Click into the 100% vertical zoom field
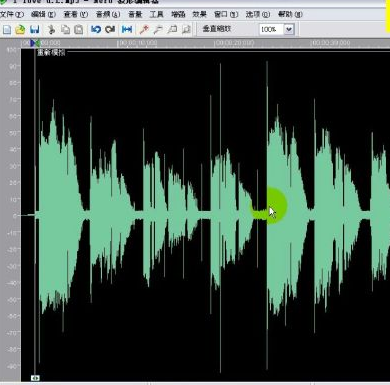Image resolution: width=390 pixels, height=385 pixels. click(x=272, y=29)
